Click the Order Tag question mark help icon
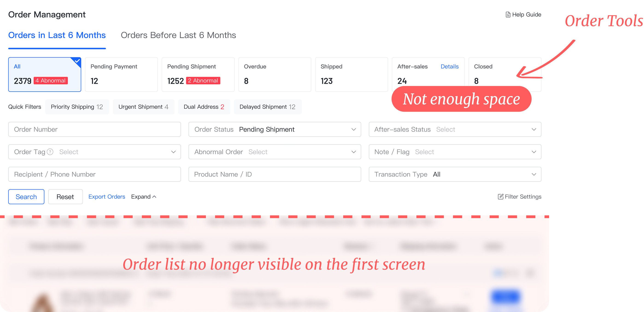Image resolution: width=644 pixels, height=312 pixels. 50,152
